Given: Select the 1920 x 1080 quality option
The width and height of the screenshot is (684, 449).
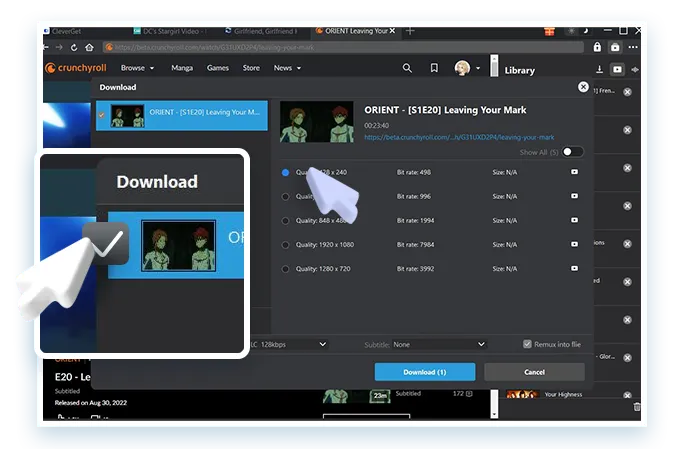Looking at the screenshot, I should 285,245.
